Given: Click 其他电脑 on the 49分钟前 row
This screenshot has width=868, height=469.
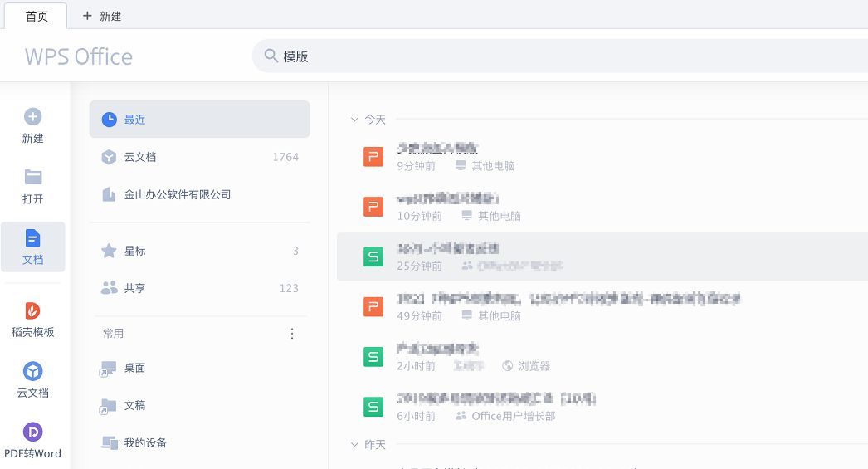Looking at the screenshot, I should pos(500,315).
